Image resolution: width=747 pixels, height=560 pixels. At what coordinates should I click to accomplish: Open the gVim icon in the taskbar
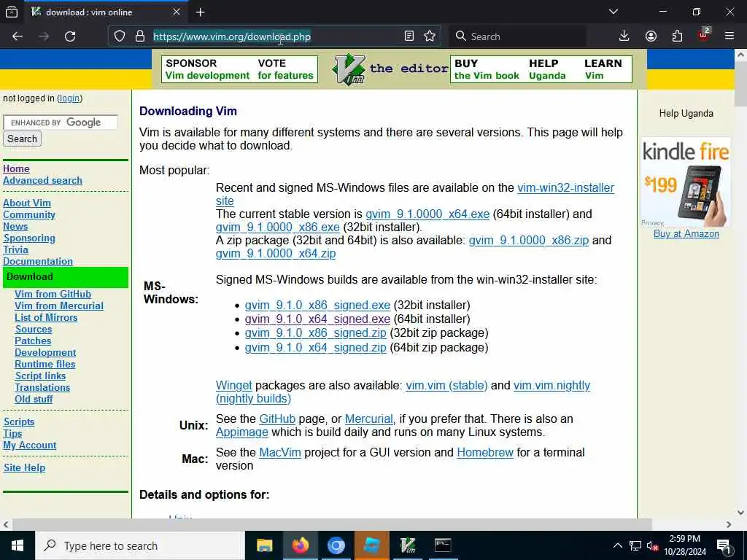point(407,545)
